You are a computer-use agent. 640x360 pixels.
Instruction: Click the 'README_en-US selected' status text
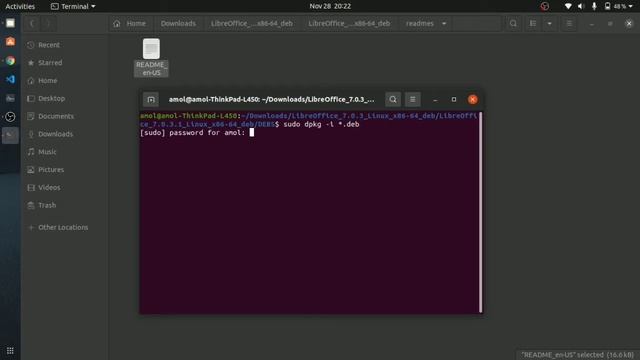pos(578,355)
